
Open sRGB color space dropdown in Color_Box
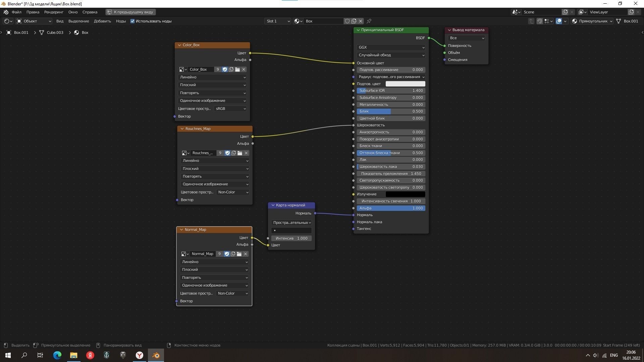230,109
